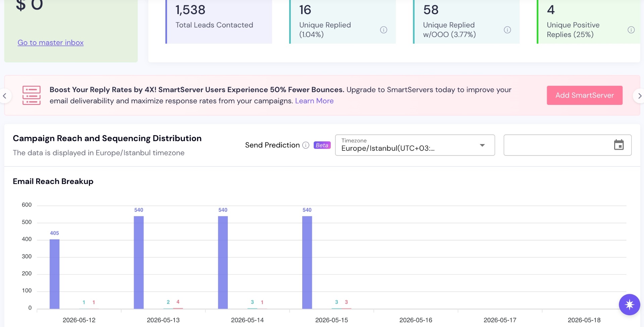Click the Add SmartServer button

[x=585, y=95]
